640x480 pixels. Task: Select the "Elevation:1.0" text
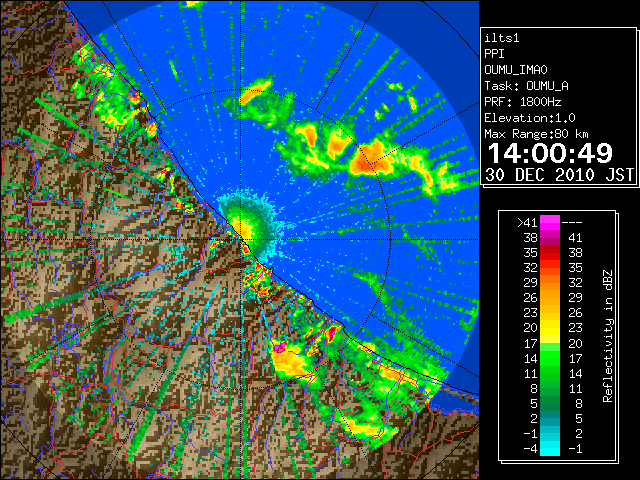530,118
